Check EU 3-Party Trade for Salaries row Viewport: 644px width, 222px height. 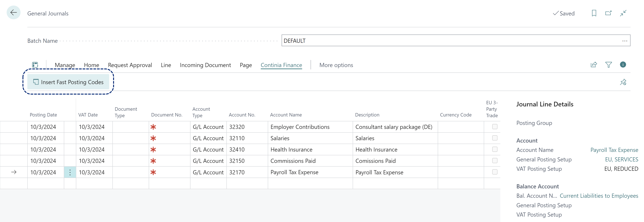click(495, 138)
